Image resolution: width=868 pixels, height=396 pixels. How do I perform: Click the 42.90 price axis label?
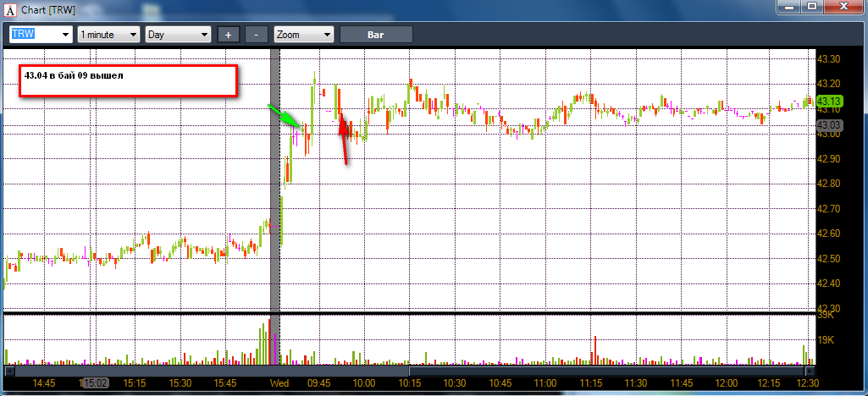tap(829, 159)
